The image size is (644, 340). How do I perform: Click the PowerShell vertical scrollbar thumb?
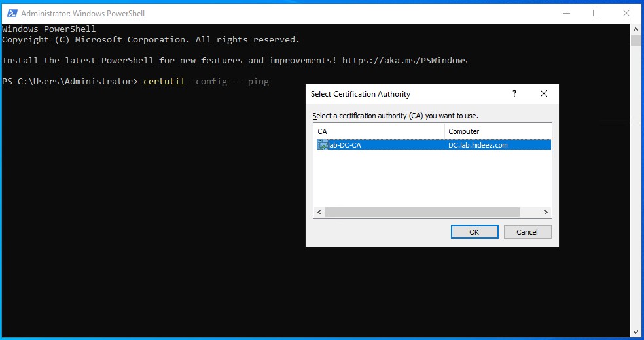point(635,41)
